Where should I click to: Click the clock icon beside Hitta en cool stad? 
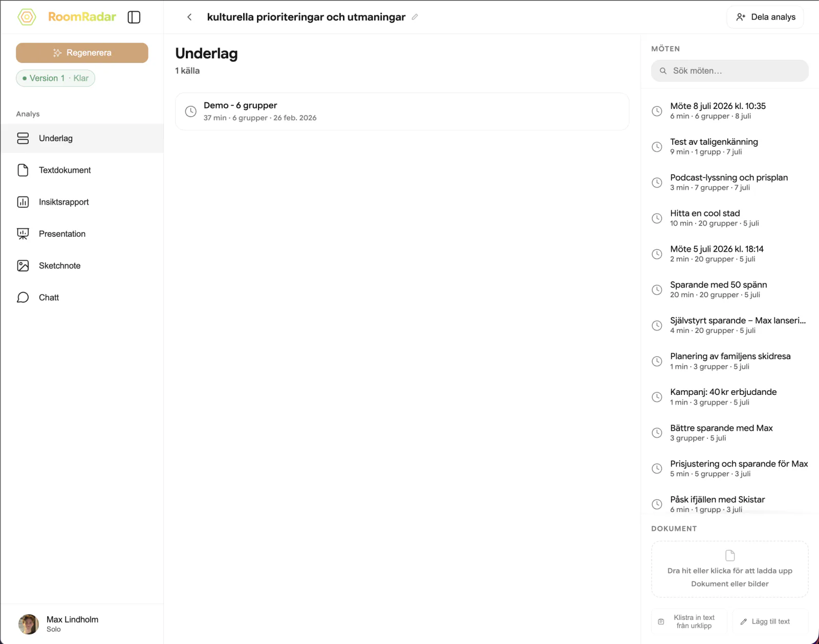tap(657, 218)
